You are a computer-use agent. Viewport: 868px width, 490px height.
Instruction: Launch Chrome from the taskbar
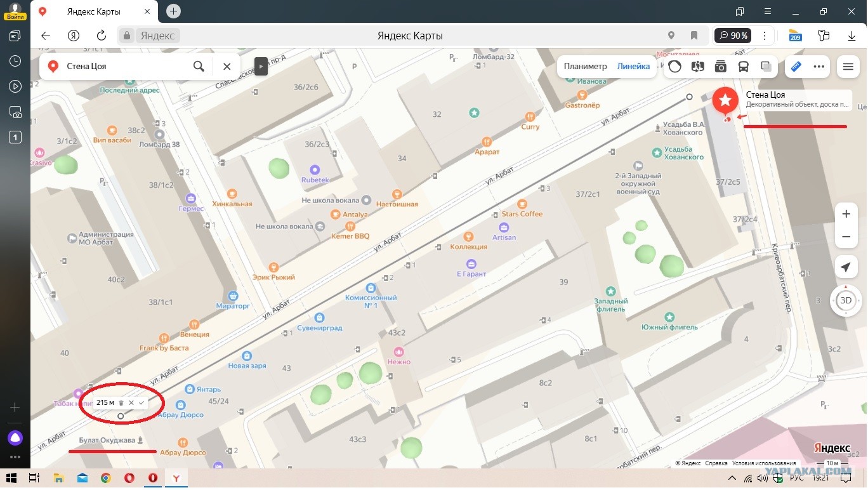105,478
